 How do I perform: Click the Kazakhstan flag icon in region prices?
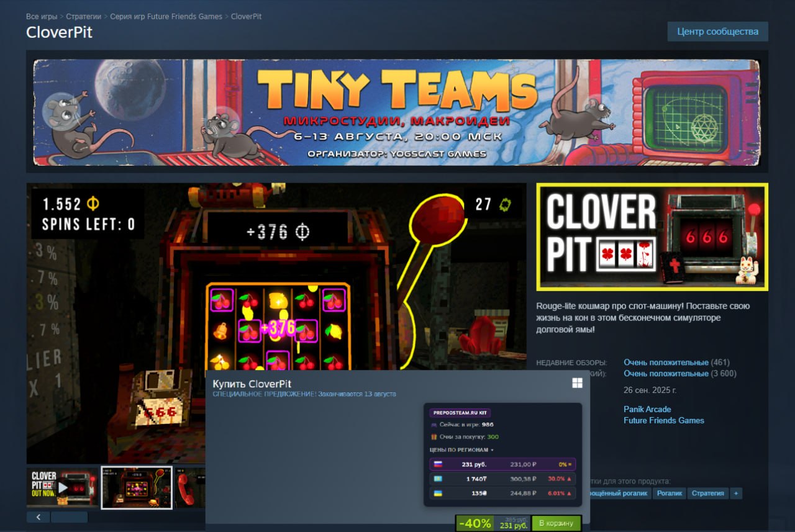437,479
